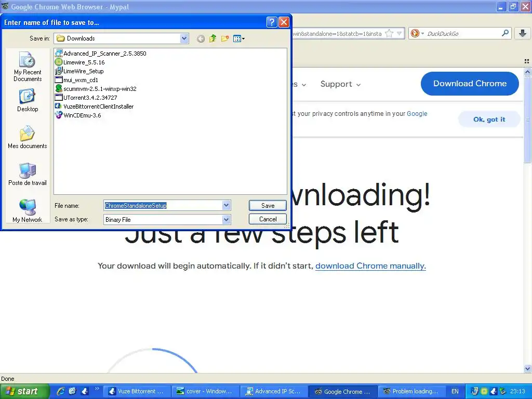Switch to Vuze Bittorrent taskbar window
The image size is (532, 399).
point(137,391)
